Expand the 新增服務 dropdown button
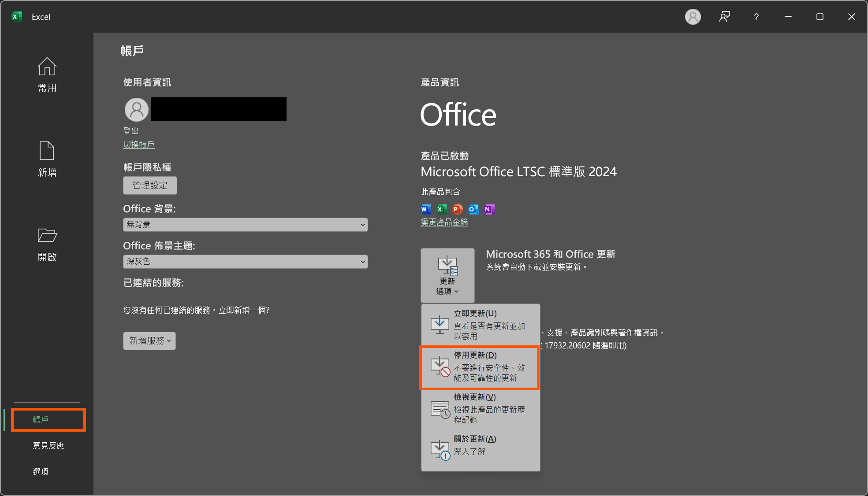 point(149,341)
